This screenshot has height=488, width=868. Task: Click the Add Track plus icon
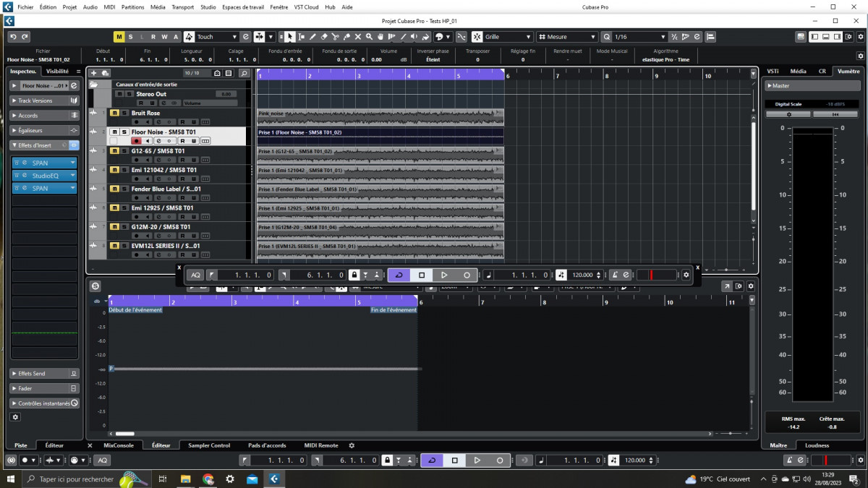click(93, 73)
